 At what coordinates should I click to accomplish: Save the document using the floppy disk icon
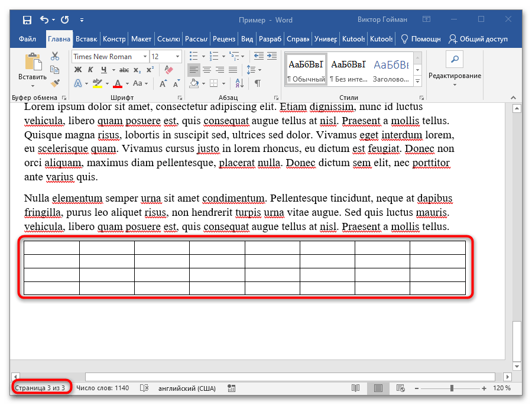pyautogui.click(x=27, y=20)
